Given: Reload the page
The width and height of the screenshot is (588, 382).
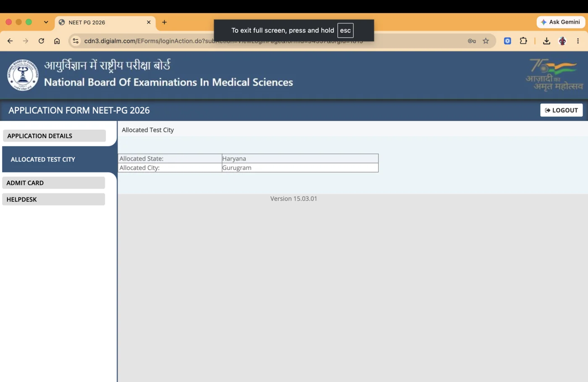Looking at the screenshot, I should pyautogui.click(x=41, y=41).
